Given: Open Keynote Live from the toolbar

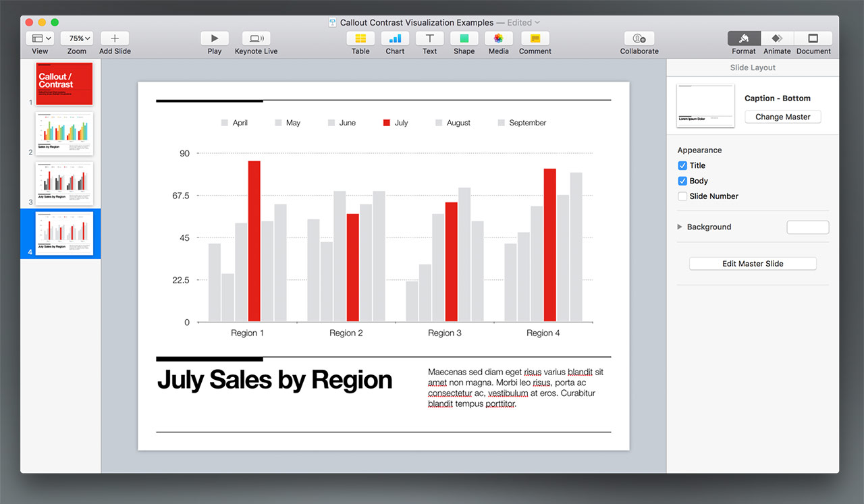Looking at the screenshot, I should point(256,38).
